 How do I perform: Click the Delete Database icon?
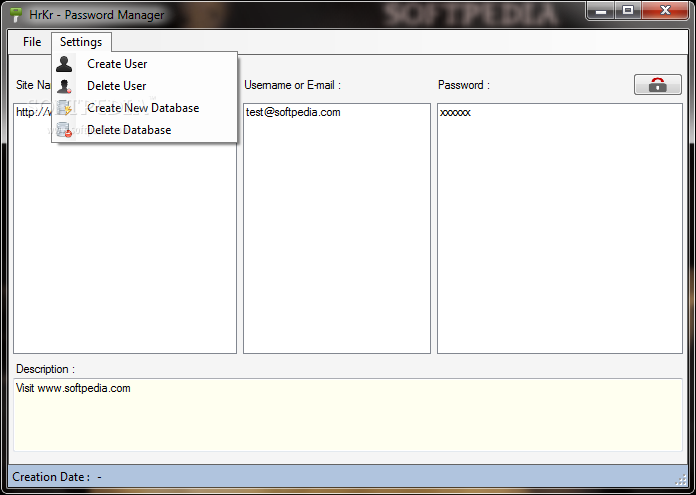tap(64, 130)
